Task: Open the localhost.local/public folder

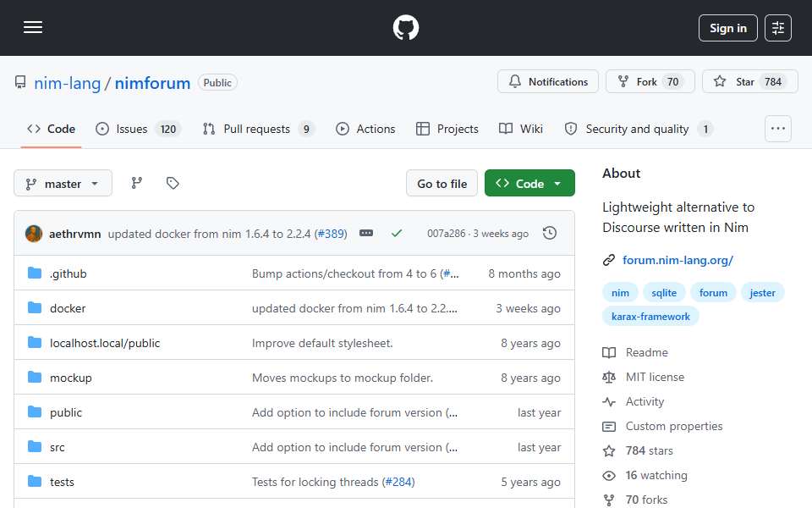Action: coord(105,343)
